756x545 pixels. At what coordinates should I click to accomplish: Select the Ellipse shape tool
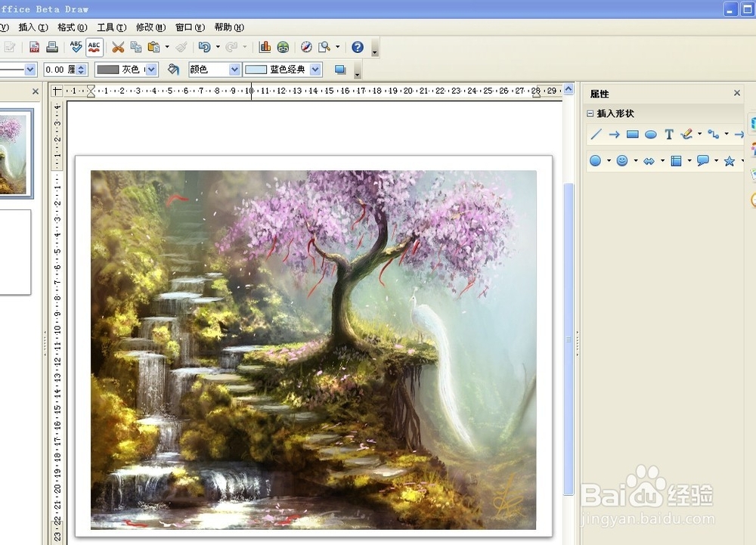point(651,135)
